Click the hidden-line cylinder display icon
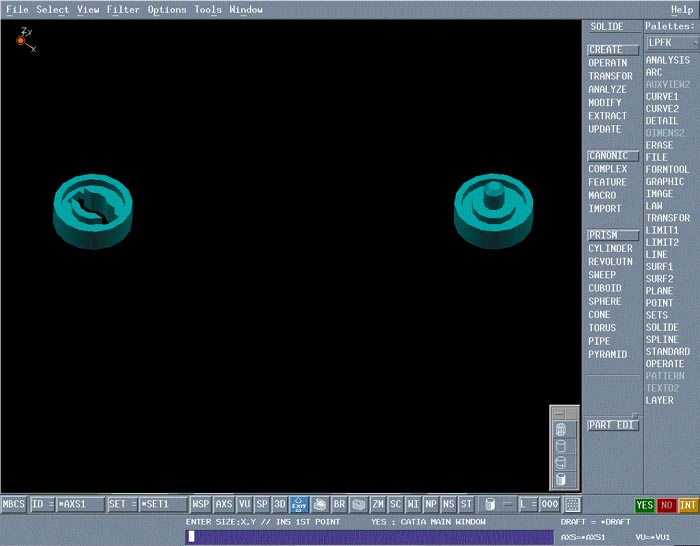 pyautogui.click(x=561, y=446)
